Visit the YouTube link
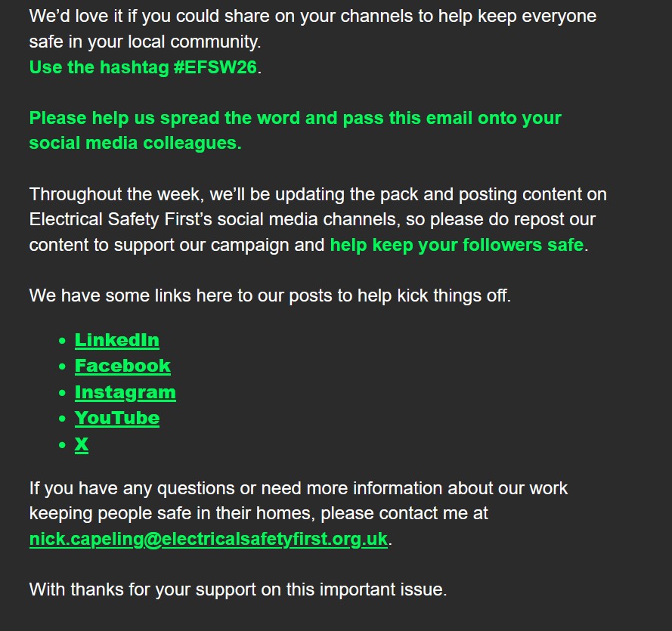The width and height of the screenshot is (672, 631). coord(116,418)
